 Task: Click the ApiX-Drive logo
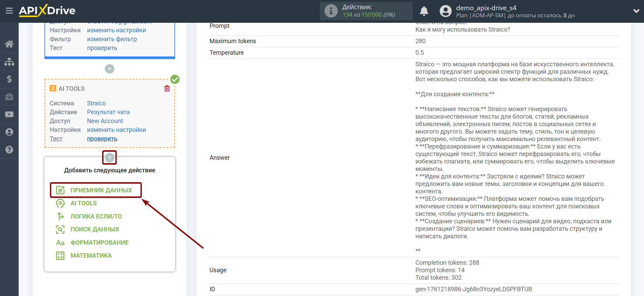tap(47, 11)
